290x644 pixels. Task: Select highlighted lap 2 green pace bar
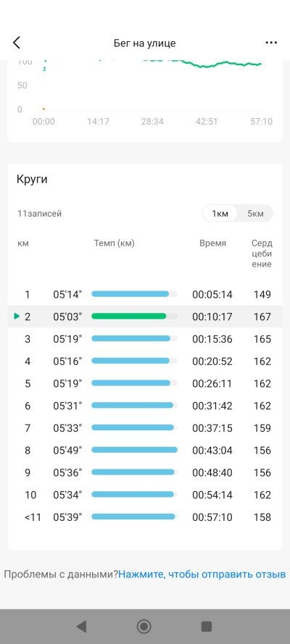(128, 317)
